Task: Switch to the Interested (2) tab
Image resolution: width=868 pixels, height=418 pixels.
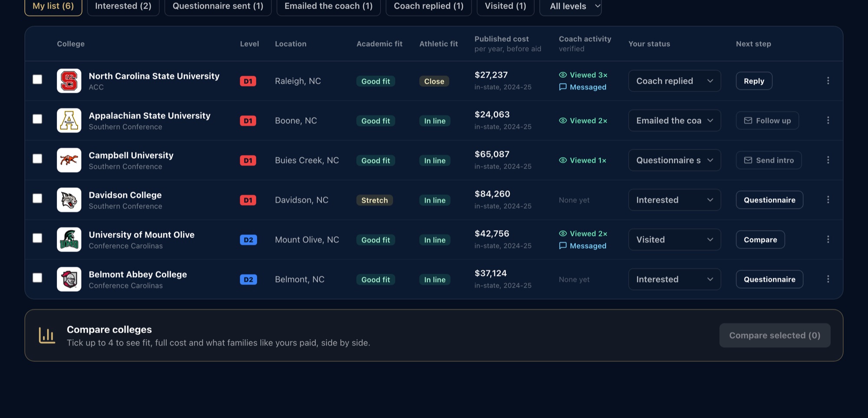Action: 123,6
